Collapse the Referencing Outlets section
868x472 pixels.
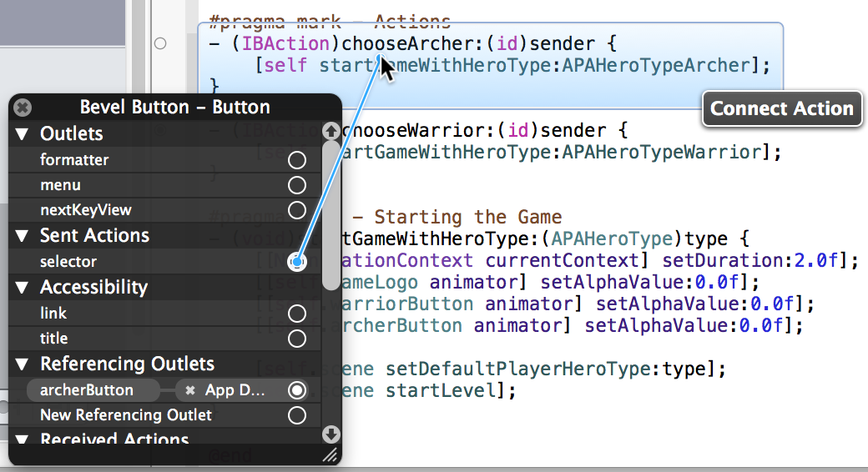(x=23, y=364)
